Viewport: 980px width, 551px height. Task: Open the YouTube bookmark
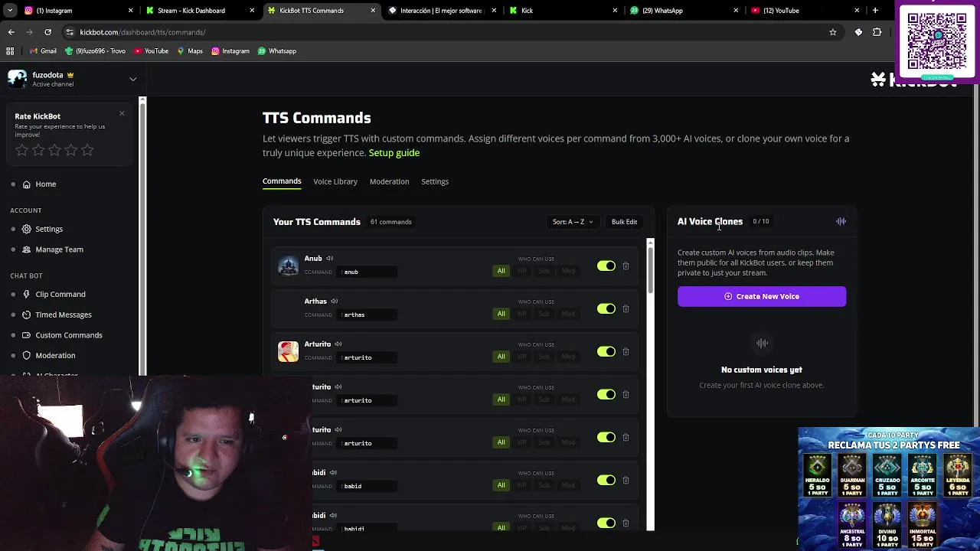(152, 51)
